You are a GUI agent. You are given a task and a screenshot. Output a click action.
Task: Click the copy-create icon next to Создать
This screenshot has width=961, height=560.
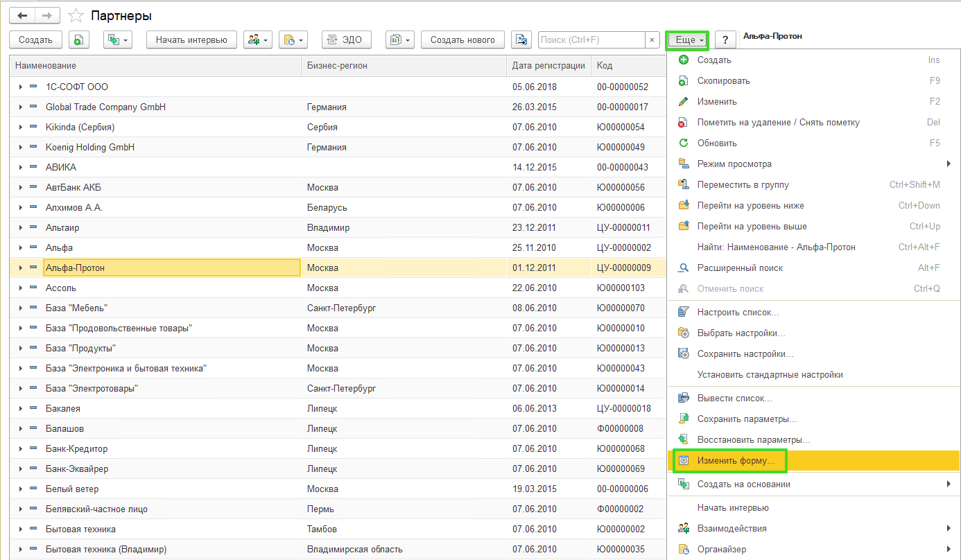(x=79, y=40)
